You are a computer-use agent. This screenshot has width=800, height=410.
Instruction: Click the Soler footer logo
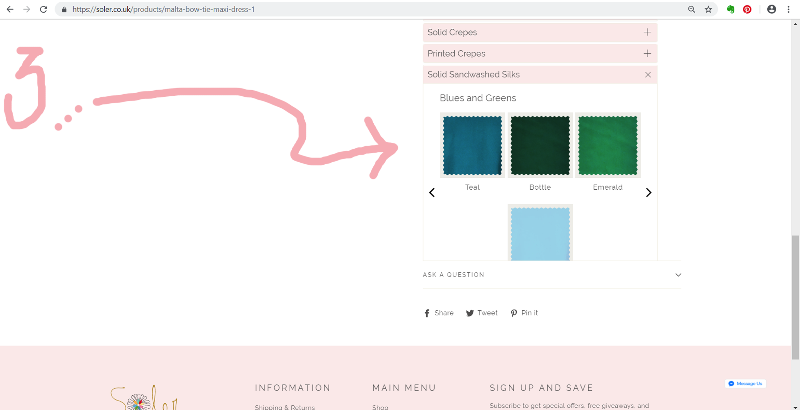[x=144, y=398]
